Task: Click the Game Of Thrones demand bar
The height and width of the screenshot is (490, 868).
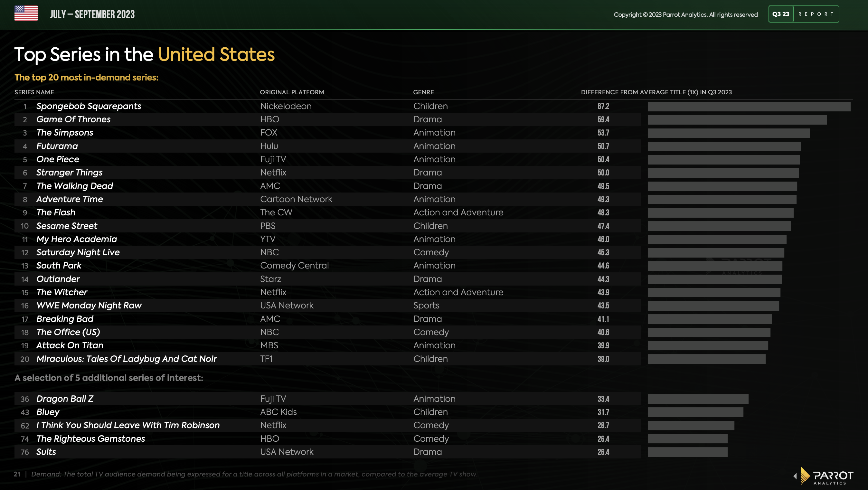Action: pyautogui.click(x=737, y=120)
